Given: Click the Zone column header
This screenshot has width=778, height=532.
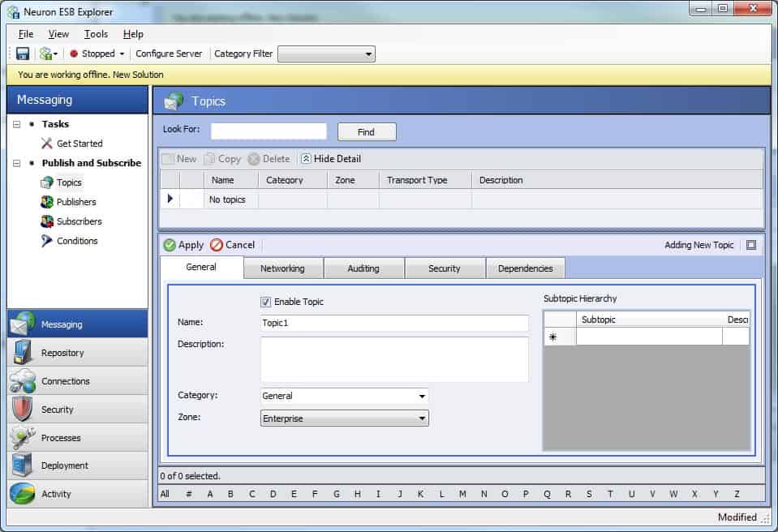Looking at the screenshot, I should [353, 180].
